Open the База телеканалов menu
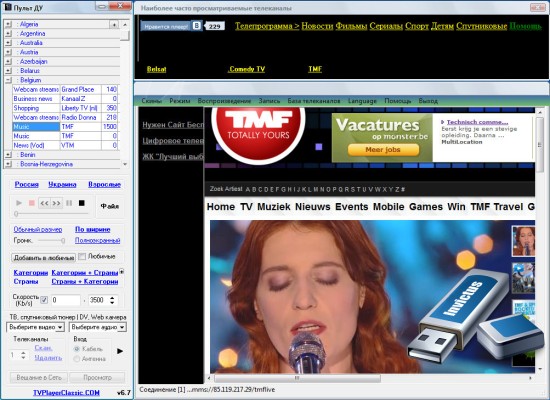 (314, 101)
